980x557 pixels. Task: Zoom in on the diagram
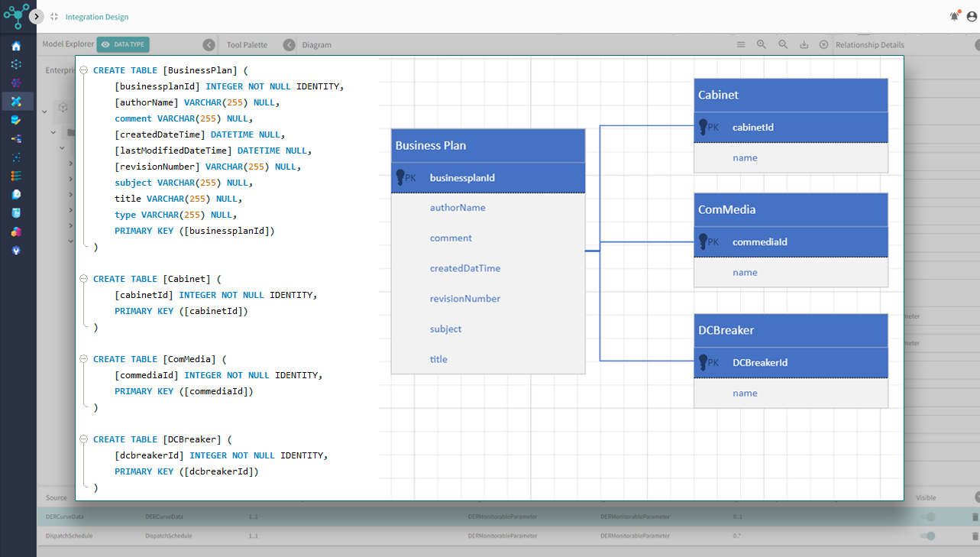click(x=762, y=44)
